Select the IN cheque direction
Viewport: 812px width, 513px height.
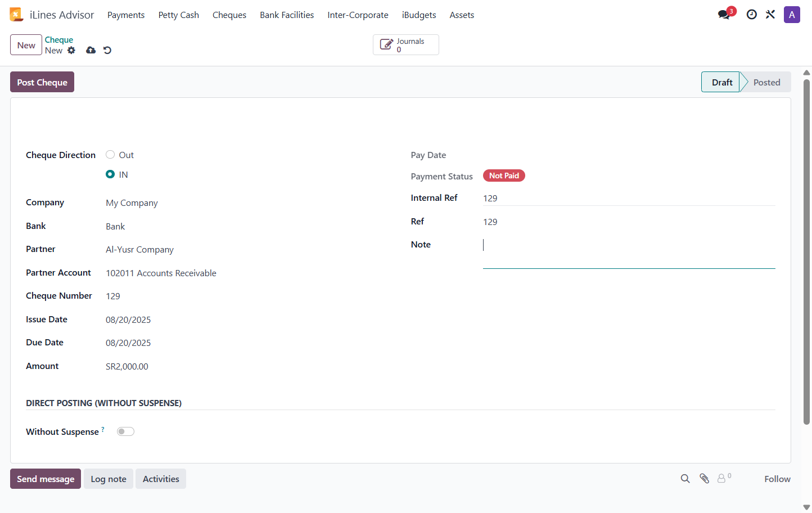[x=110, y=174]
